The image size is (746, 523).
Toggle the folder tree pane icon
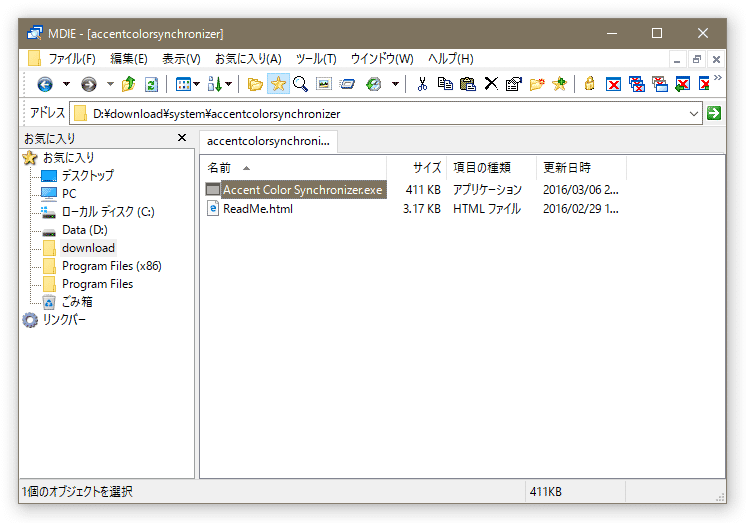255,84
